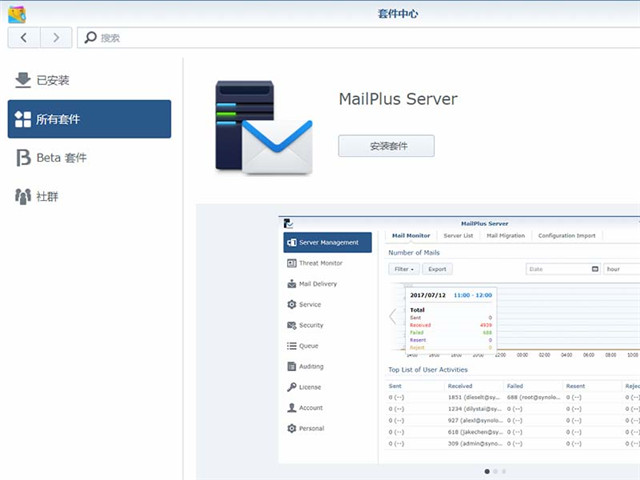
Task: Click the MailPlus Server title text
Action: [x=398, y=99]
